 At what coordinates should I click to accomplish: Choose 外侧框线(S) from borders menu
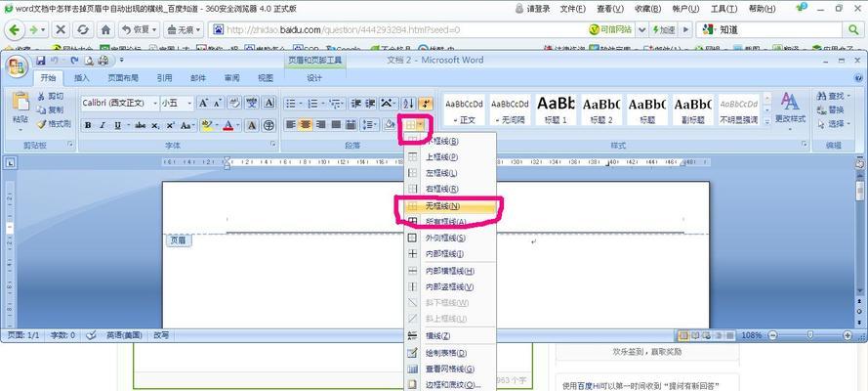pos(450,239)
